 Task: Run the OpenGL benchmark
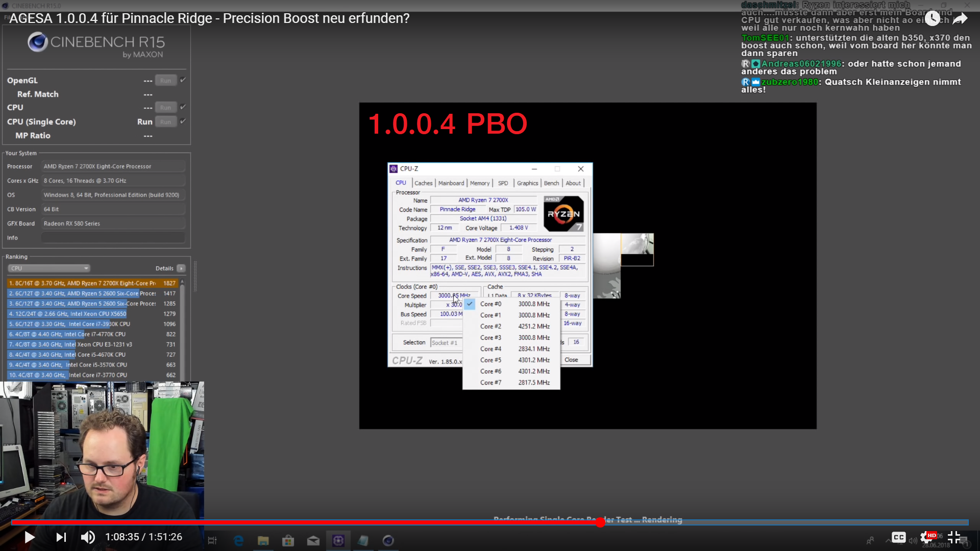[x=165, y=81]
